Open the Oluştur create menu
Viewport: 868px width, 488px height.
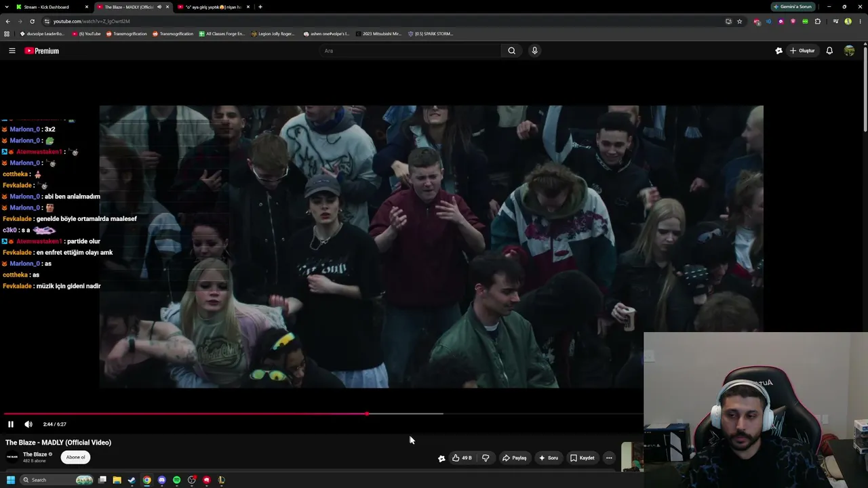[x=802, y=51]
